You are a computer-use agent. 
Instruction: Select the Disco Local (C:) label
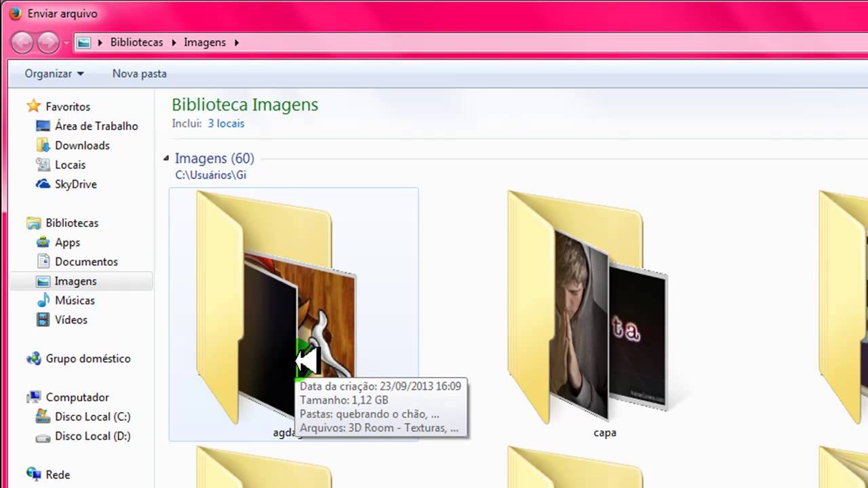[x=93, y=417]
